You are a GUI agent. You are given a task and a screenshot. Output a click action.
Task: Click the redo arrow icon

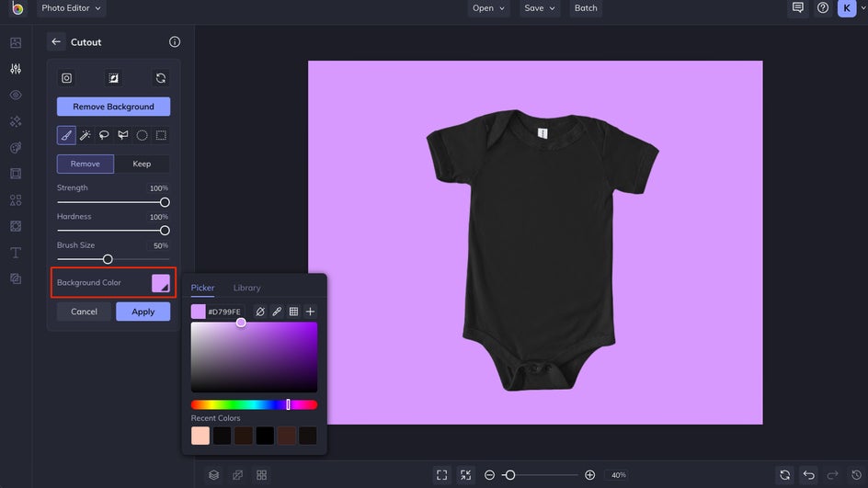click(x=832, y=475)
